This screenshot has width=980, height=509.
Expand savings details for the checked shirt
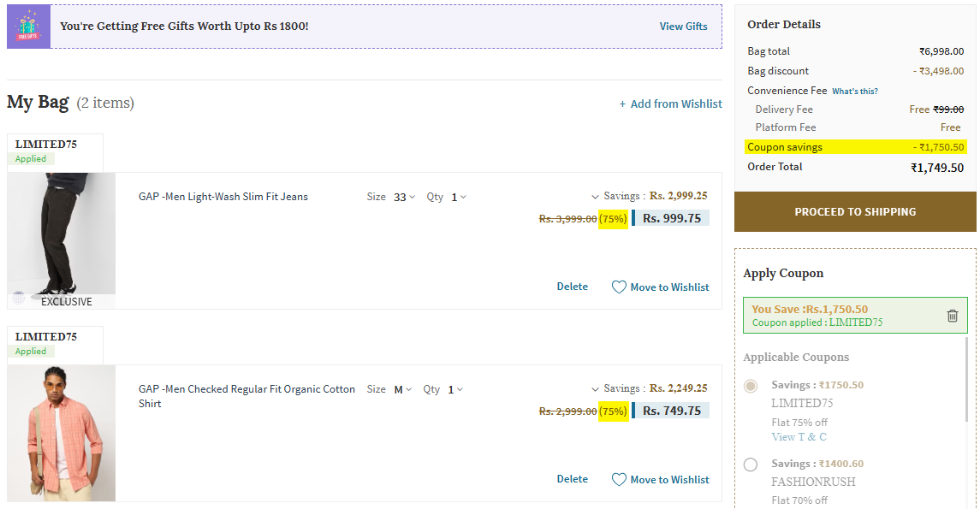596,388
